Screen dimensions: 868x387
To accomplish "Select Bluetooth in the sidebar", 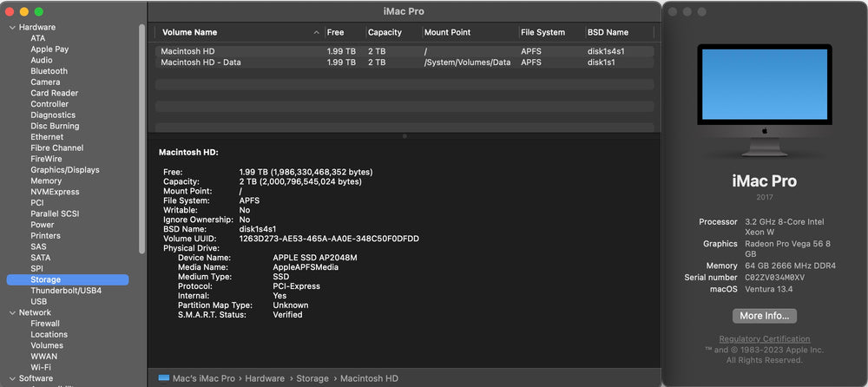I will (49, 71).
